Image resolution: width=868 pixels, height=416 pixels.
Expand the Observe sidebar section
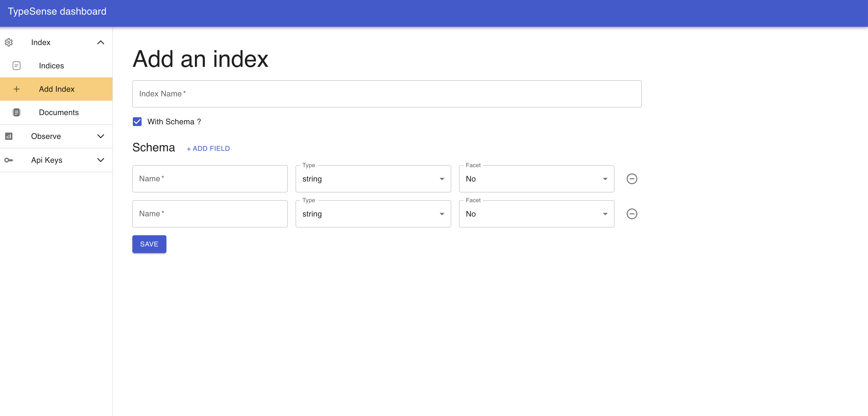tap(100, 136)
